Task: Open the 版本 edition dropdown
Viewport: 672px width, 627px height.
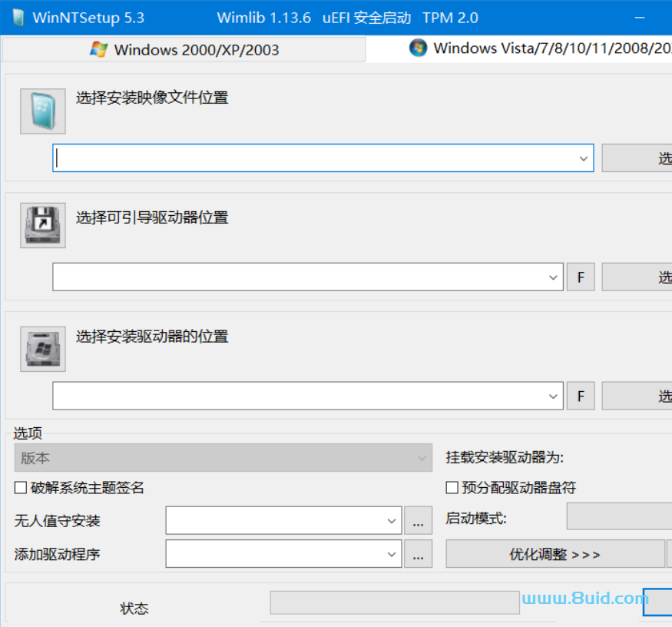Action: pos(223,458)
